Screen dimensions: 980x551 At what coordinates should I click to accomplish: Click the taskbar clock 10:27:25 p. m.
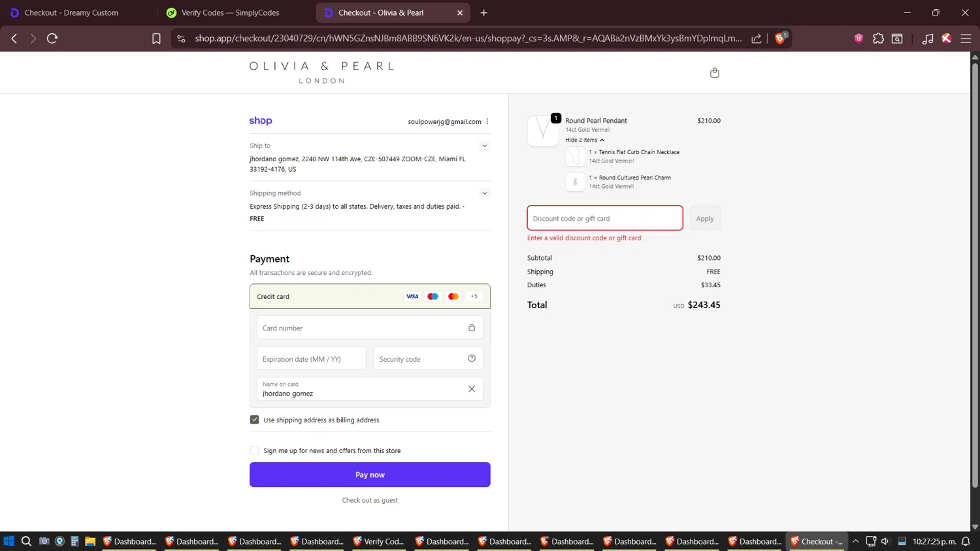(934, 541)
